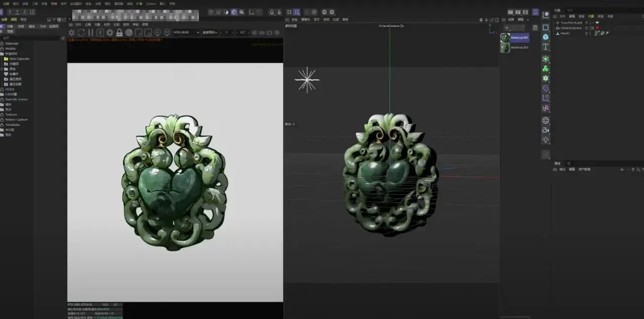Viewport: 644px width, 319px height.
Task: Toggle OctaneCamera red active-camera indicator
Action: 598,28
